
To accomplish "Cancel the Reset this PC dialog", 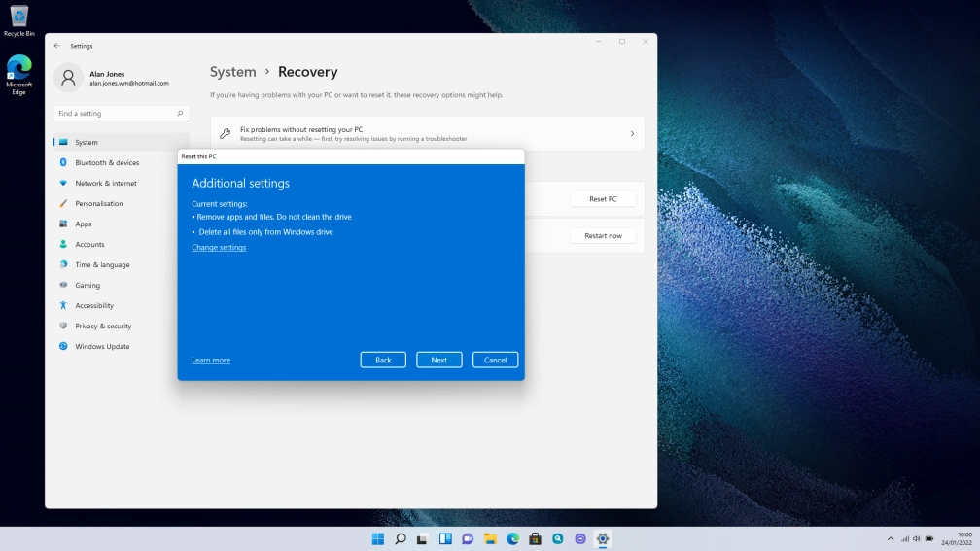I will point(495,360).
